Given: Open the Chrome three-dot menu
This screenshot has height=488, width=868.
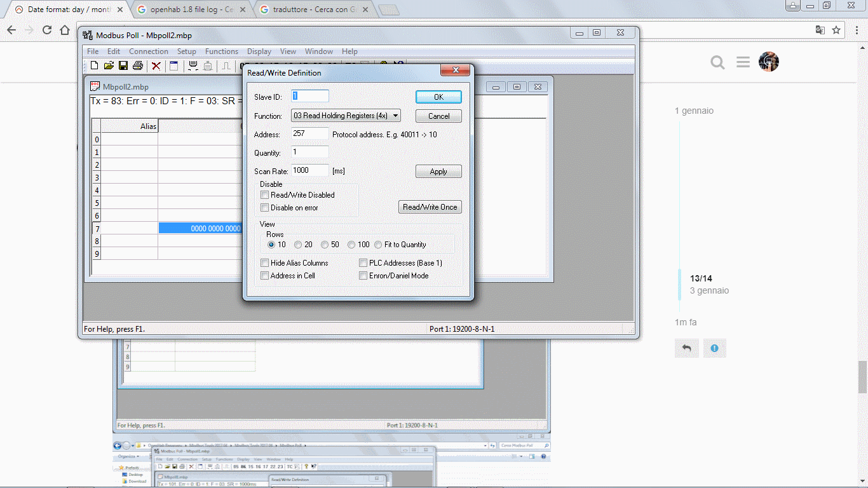Looking at the screenshot, I should coord(857,30).
